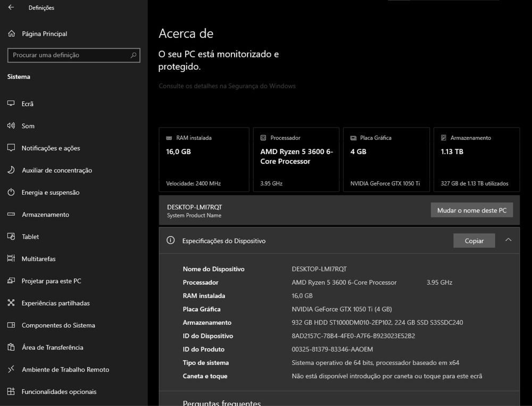Click the Caneta e toque value text
532x406 pixels.
tap(387, 376)
